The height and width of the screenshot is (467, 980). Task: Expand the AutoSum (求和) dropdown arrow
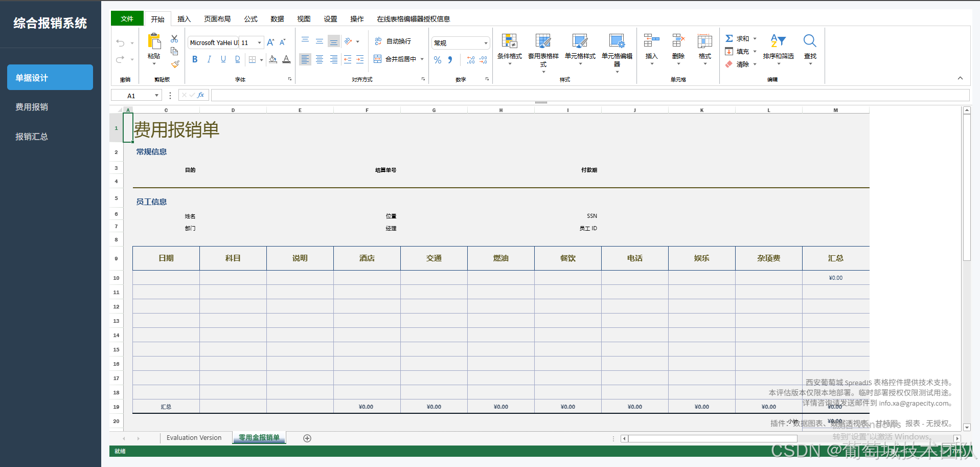coord(755,39)
